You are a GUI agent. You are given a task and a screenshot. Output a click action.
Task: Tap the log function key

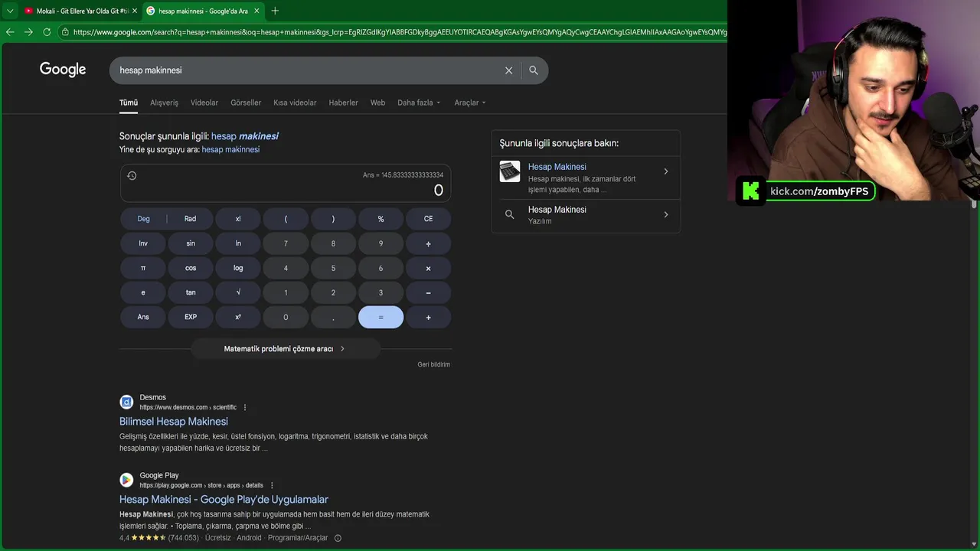tap(238, 268)
